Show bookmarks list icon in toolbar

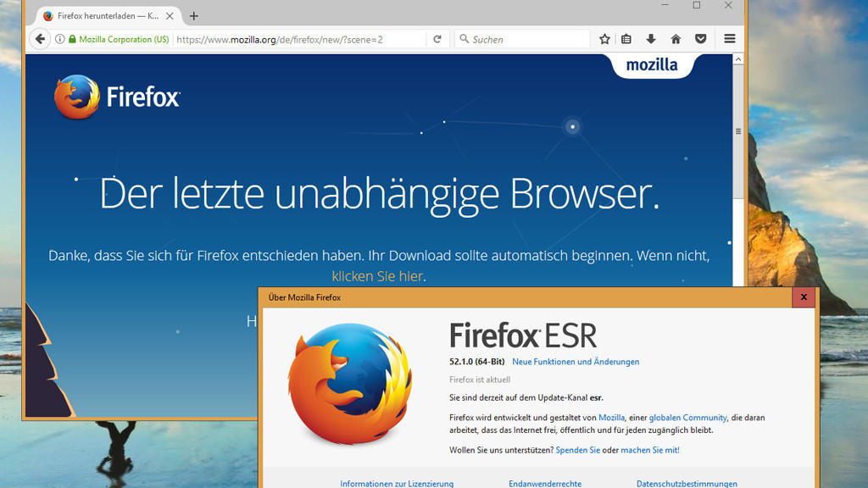(x=626, y=39)
